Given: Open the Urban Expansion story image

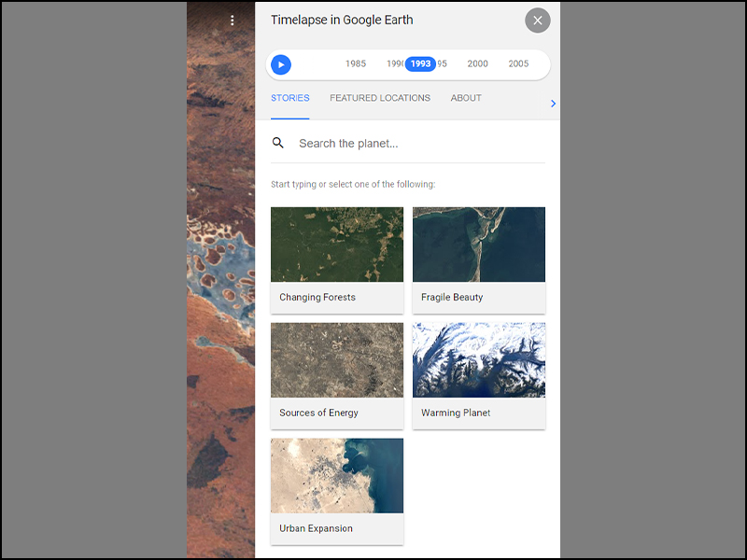Looking at the screenshot, I should pos(337,476).
